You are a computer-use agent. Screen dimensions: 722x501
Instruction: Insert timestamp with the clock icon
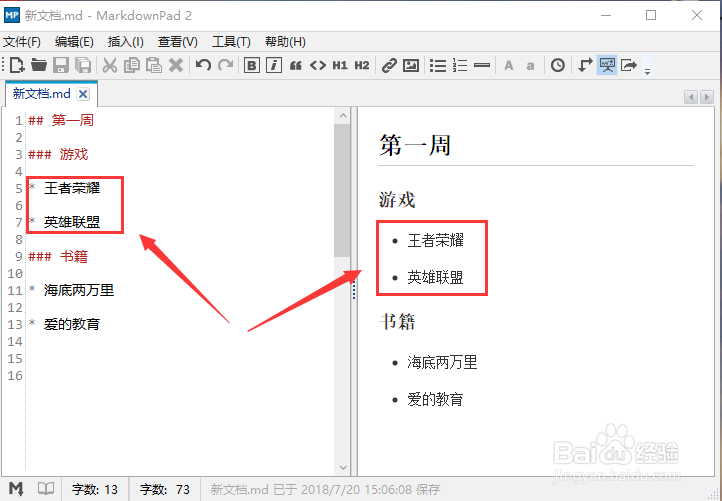tap(558, 65)
